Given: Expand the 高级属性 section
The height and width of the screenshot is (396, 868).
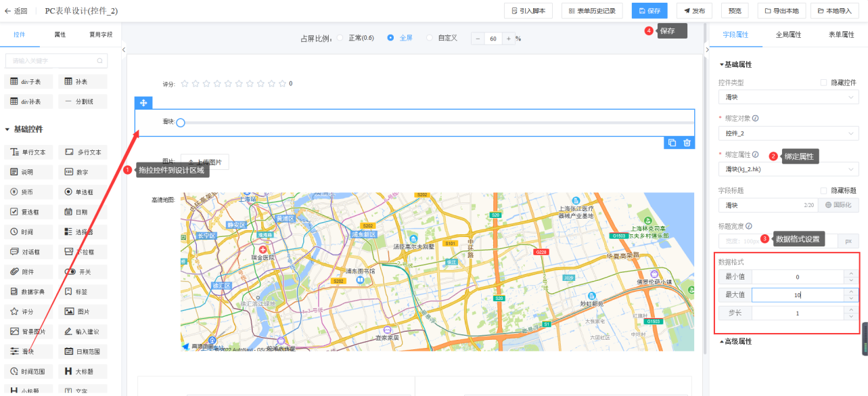Looking at the screenshot, I should click(735, 342).
